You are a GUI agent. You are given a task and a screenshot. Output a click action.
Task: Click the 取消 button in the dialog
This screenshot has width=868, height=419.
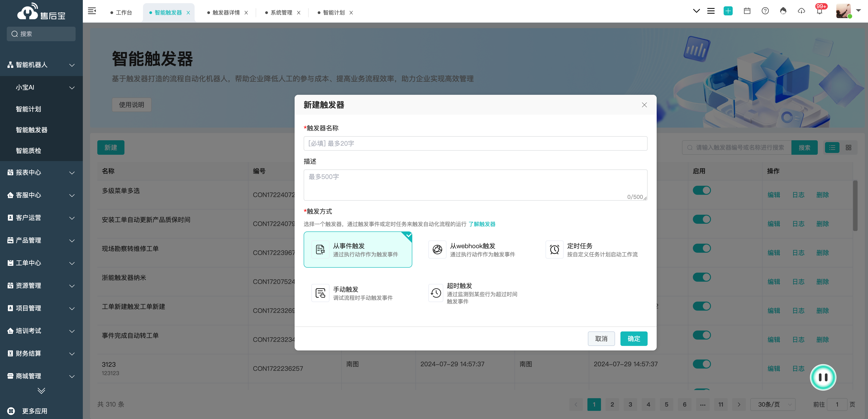click(x=601, y=339)
